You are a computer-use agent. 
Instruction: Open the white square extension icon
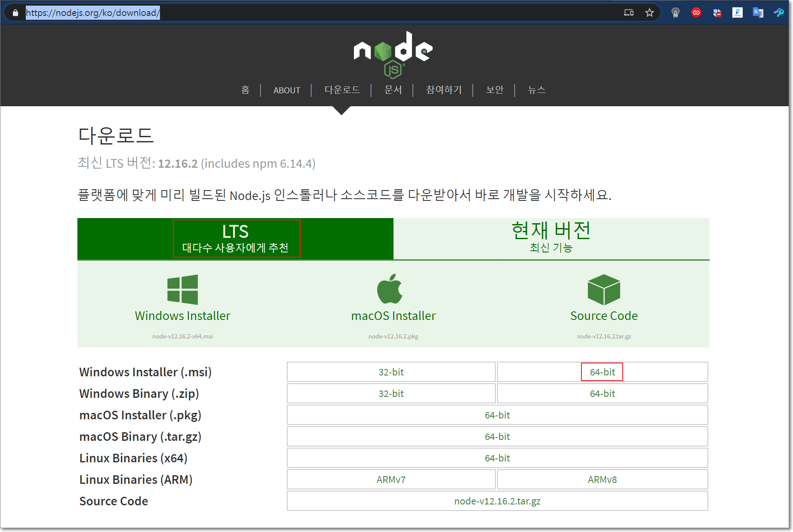(738, 13)
